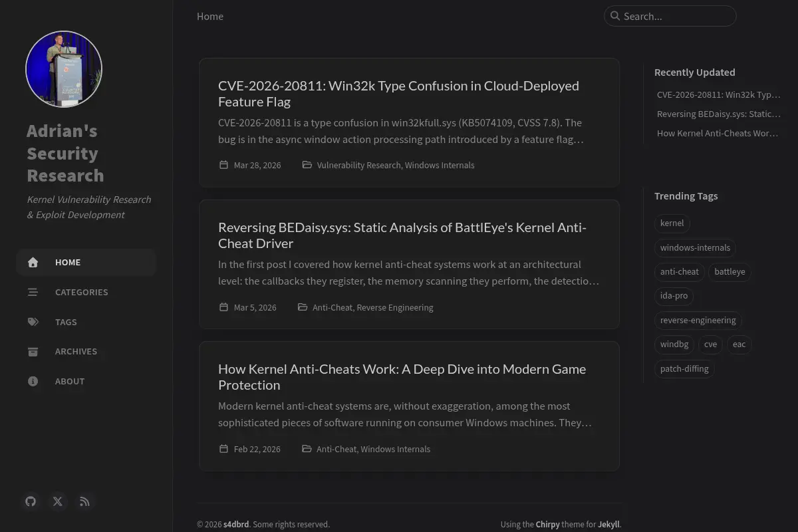This screenshot has width=798, height=532.
Task: Click the Chirpy theme footer link
Action: pos(548,524)
